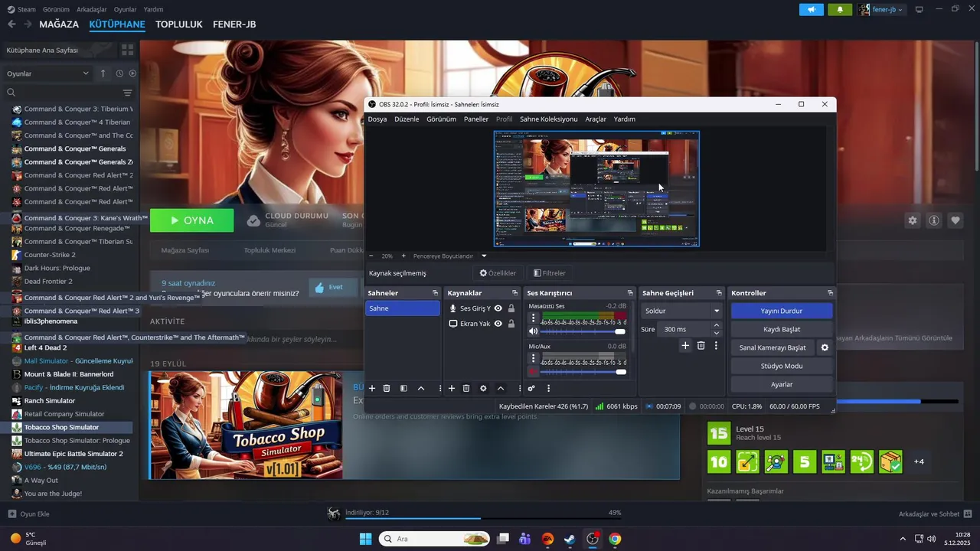Open Steam announcements megaphone button
The image size is (980, 551).
[x=812, y=9]
